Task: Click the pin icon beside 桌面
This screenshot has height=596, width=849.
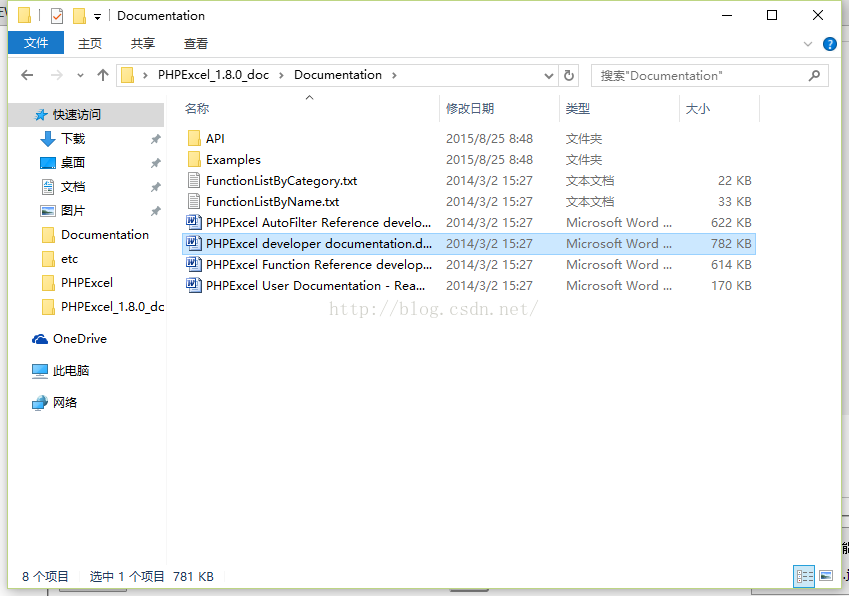Action: coord(155,163)
